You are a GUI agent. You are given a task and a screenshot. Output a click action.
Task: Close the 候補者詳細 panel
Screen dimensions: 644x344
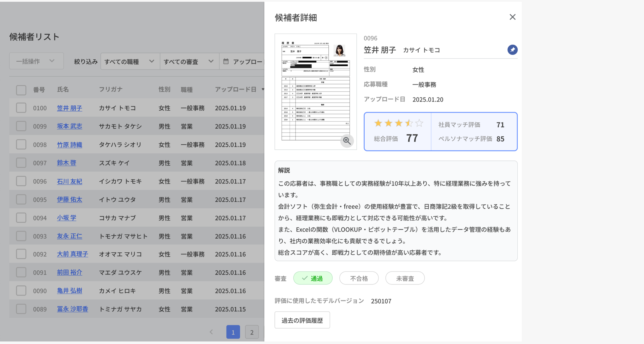(x=512, y=17)
